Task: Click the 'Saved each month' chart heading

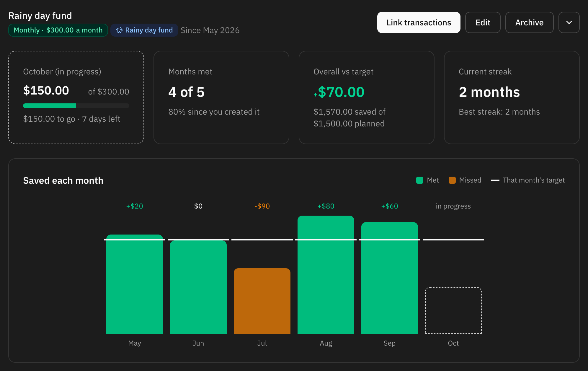Action: tap(63, 180)
